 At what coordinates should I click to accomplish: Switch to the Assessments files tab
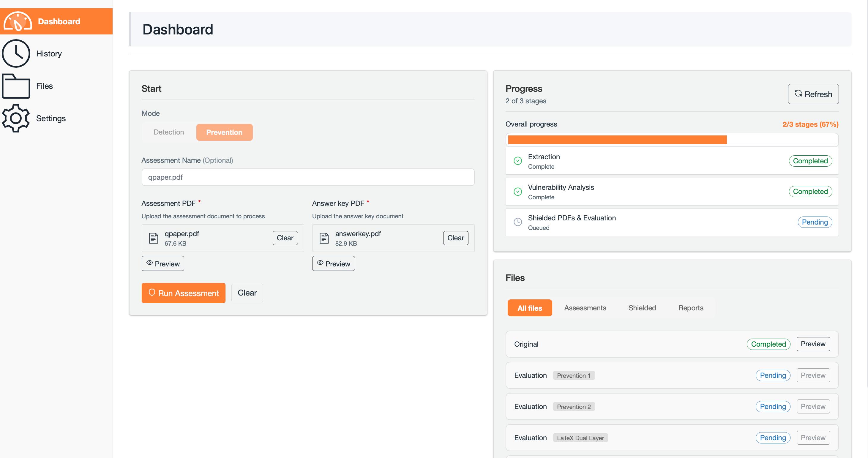[585, 308]
